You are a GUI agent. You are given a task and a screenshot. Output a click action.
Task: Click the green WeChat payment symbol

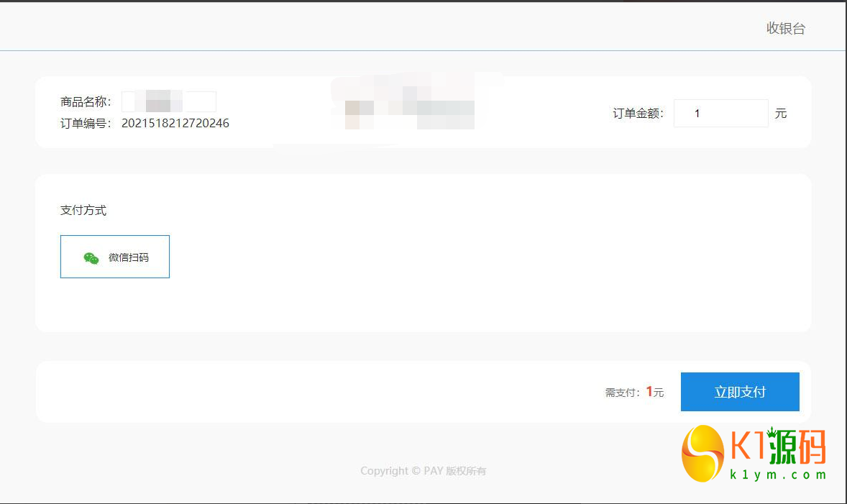coord(91,257)
